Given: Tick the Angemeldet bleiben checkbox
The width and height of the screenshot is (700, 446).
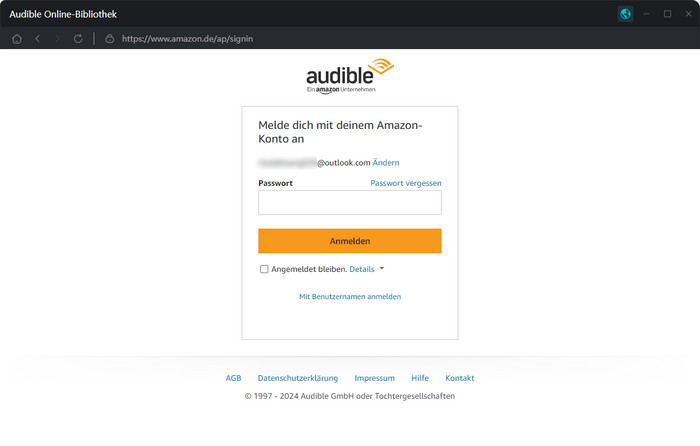Looking at the screenshot, I should [x=264, y=269].
